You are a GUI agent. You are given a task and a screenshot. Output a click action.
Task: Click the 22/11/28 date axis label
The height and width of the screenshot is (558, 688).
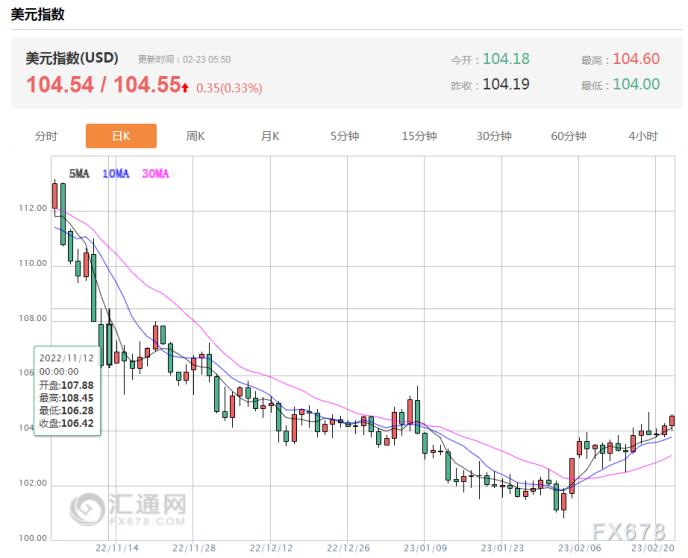coord(194,548)
